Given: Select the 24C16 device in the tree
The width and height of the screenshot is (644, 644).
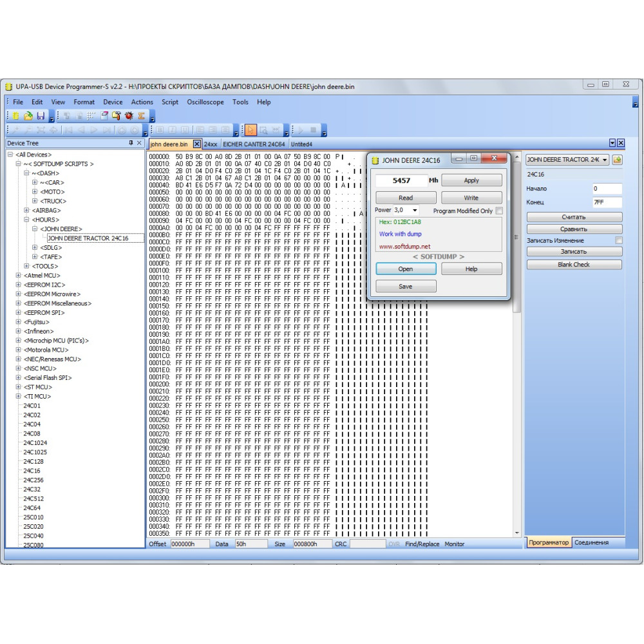Looking at the screenshot, I should (x=32, y=471).
